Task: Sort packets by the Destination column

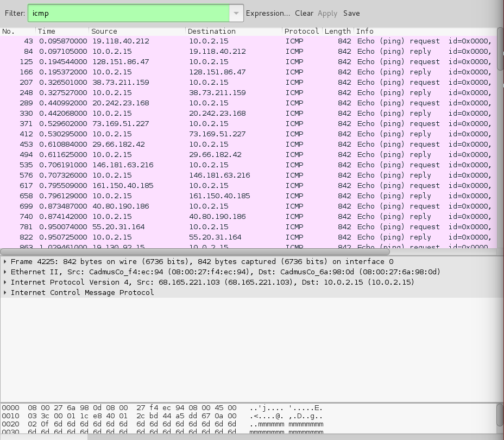Action: pos(212,31)
